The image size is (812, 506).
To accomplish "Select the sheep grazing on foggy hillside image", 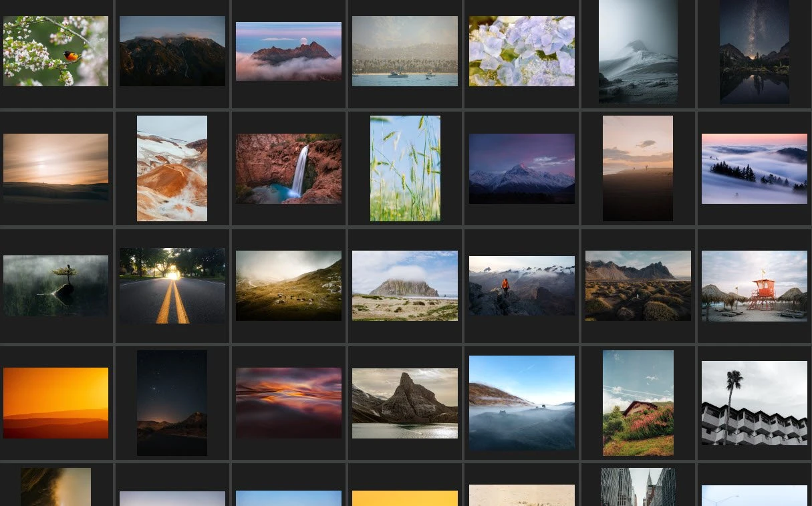I will 288,285.
